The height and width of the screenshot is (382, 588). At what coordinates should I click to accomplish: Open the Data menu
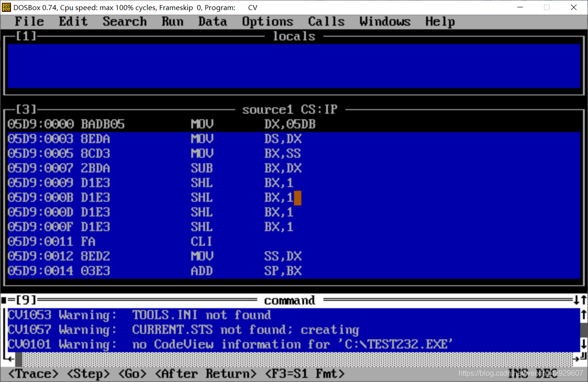tap(213, 22)
